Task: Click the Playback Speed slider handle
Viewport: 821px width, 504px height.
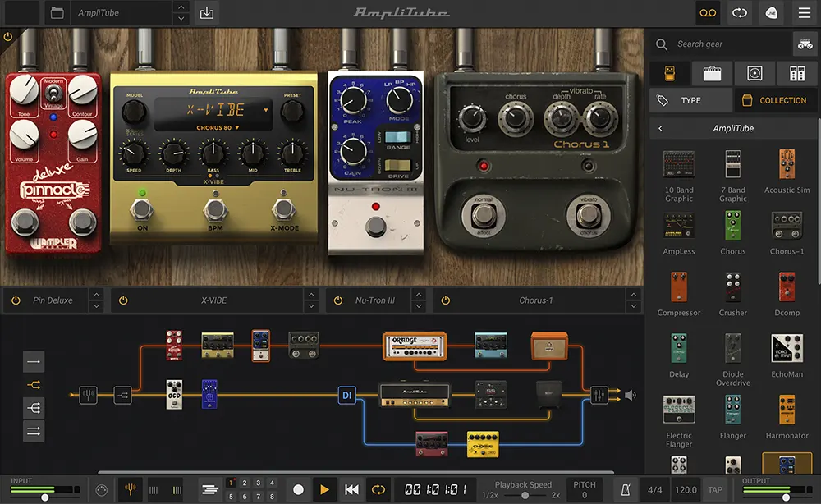Action: [x=525, y=495]
